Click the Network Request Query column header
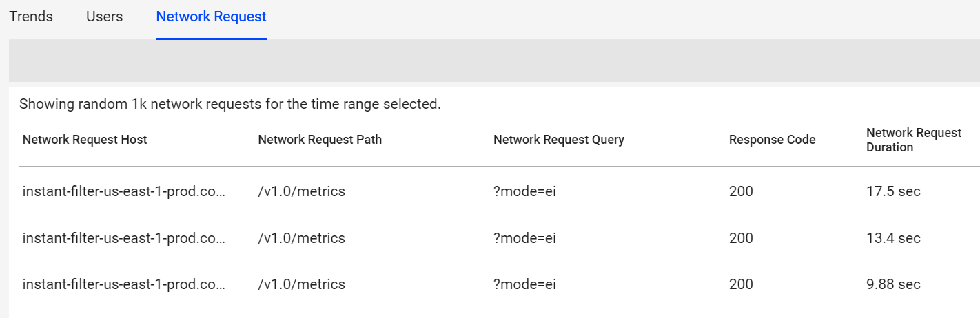Screen dimensions: 980x318 pyautogui.click(x=559, y=140)
